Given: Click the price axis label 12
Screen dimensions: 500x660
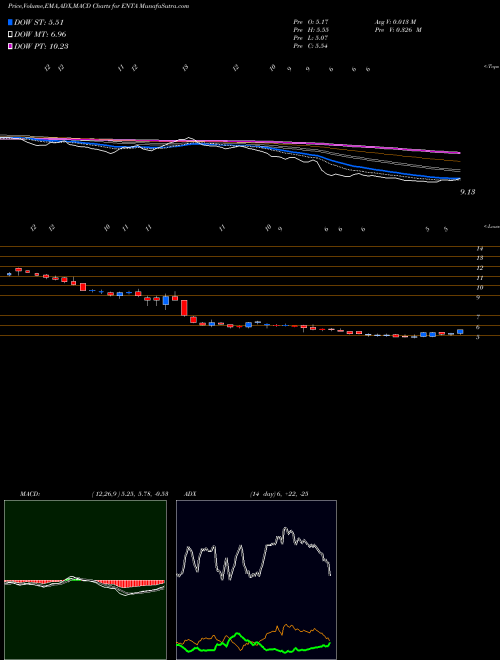Looking at the screenshot, I should click(479, 268).
